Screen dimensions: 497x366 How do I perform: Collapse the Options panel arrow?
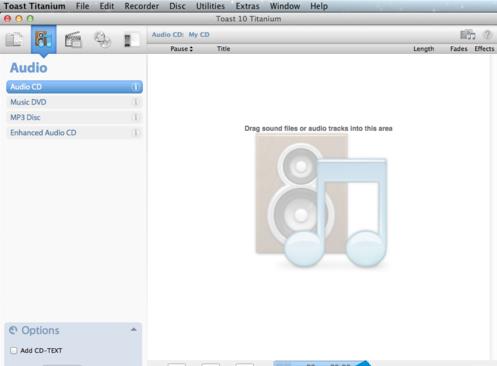134,330
